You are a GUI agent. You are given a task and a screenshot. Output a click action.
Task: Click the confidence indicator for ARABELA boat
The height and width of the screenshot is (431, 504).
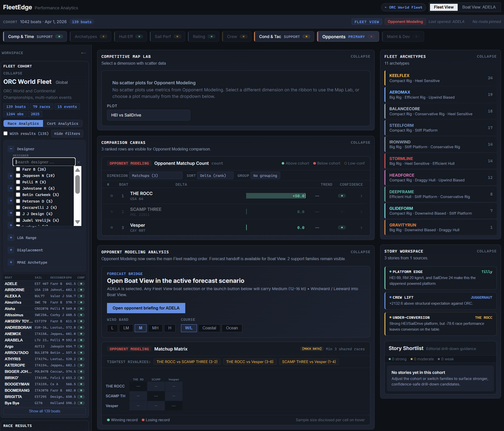[81, 340]
